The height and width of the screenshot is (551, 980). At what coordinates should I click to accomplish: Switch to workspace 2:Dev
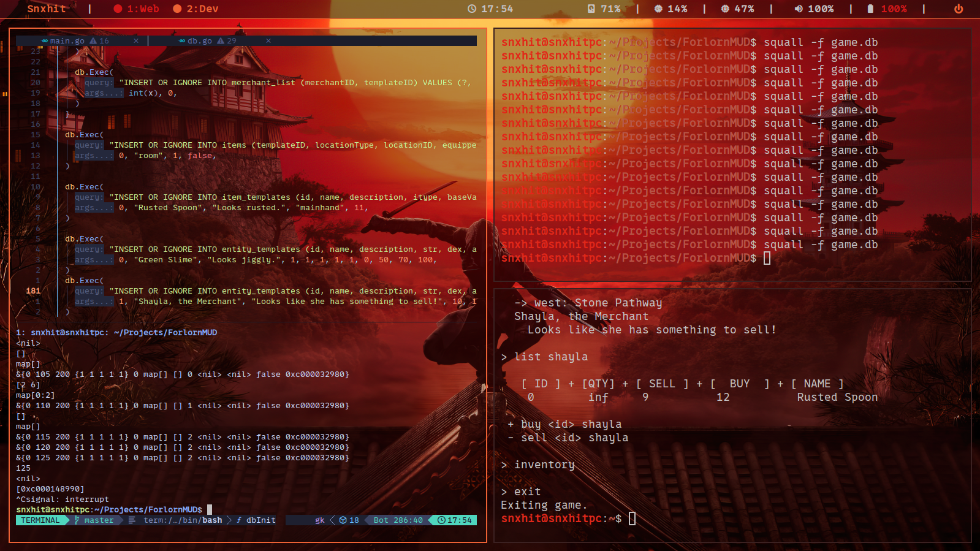[196, 9]
